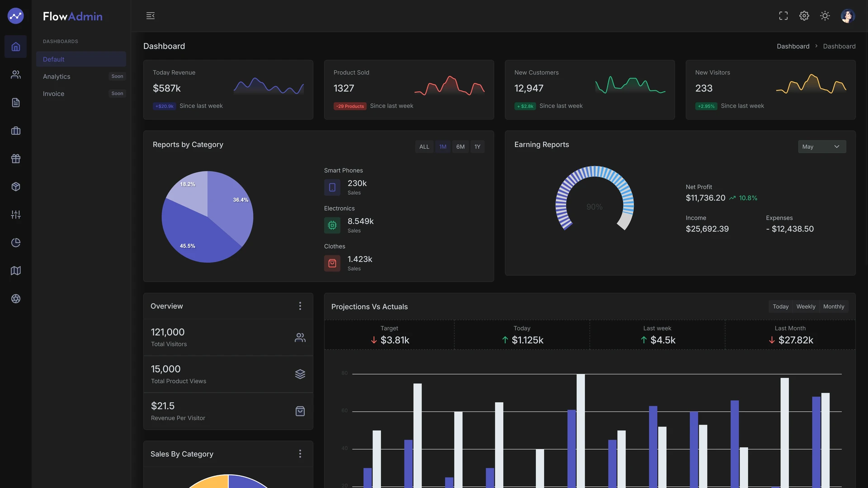868x488 pixels.
Task: Open user profile avatar
Action: click(x=848, y=16)
